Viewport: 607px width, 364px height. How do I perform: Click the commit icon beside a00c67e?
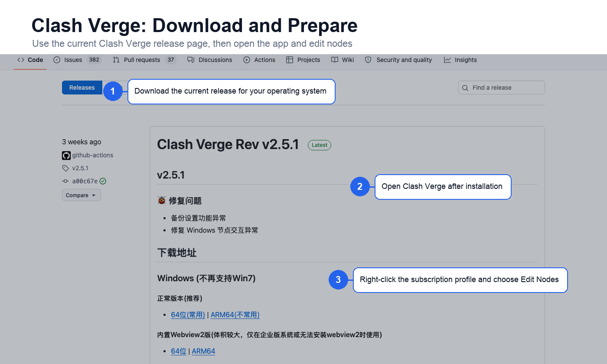pyautogui.click(x=65, y=181)
